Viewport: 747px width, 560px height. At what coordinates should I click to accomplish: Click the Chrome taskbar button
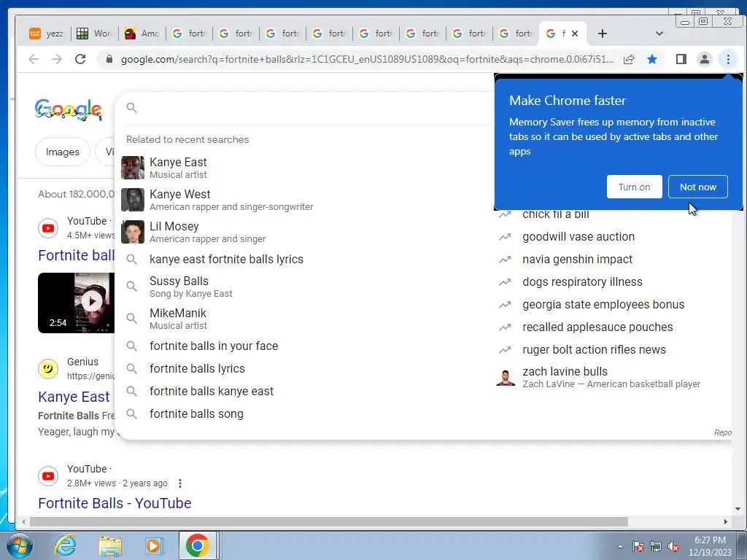pos(198,545)
